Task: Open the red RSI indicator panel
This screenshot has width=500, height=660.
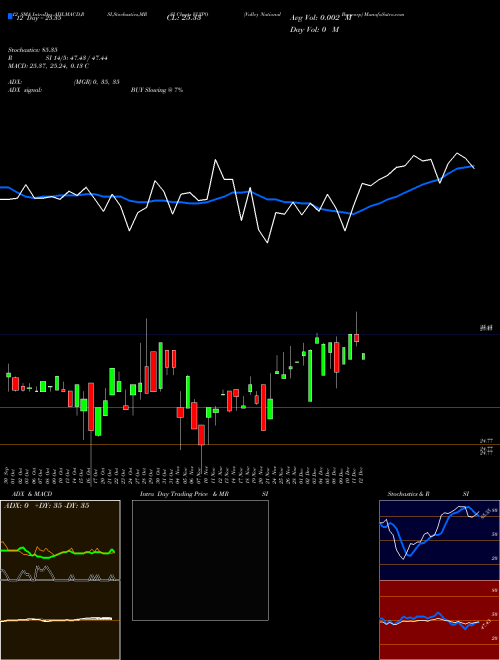Action: [439, 620]
